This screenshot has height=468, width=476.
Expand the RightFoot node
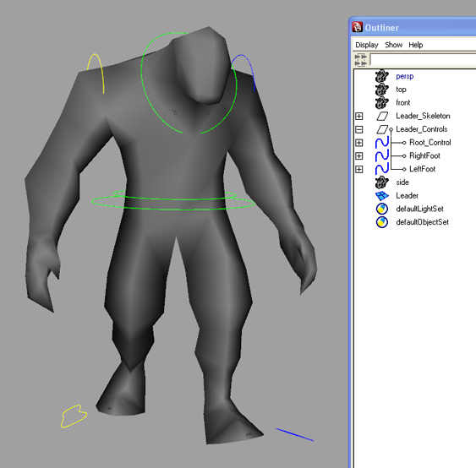click(x=358, y=156)
